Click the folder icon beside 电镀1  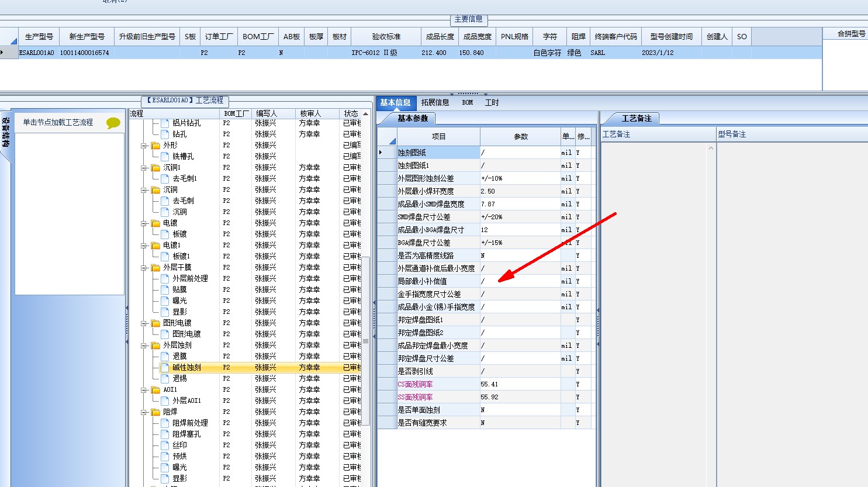point(155,246)
